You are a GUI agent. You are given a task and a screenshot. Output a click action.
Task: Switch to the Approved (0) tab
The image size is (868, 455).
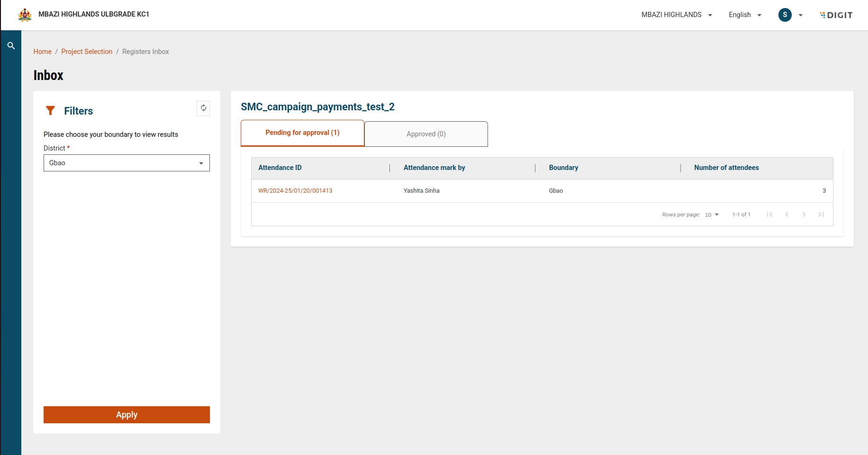(426, 134)
